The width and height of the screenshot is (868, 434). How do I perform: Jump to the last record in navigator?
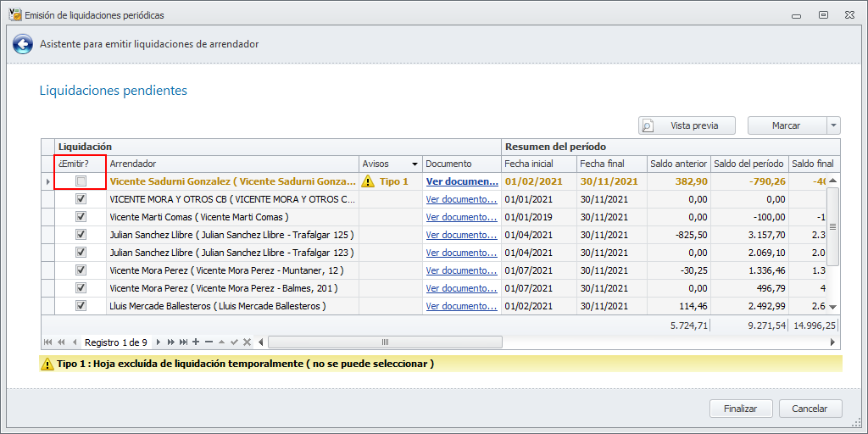[183, 342]
